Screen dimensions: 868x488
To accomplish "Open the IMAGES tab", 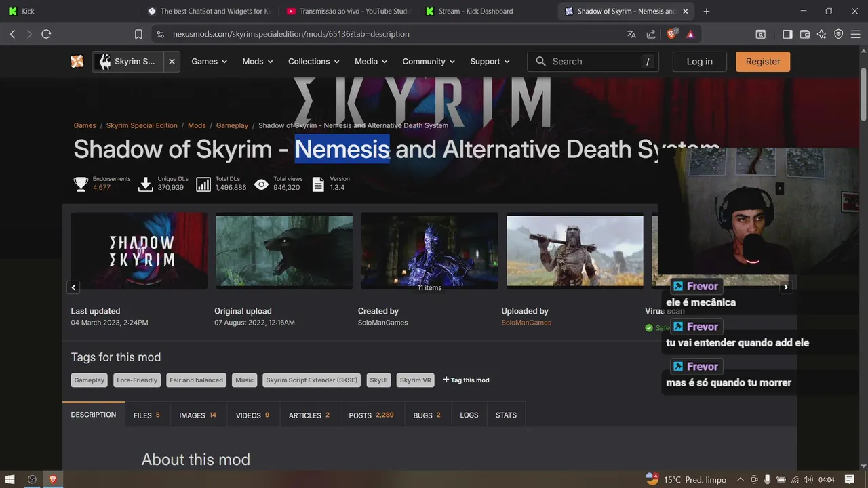I will 197,415.
